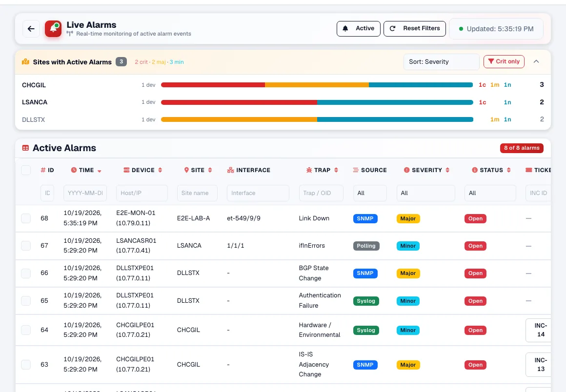566x392 pixels.
Task: Open the STATUS filter All dropdown
Action: [490, 193]
